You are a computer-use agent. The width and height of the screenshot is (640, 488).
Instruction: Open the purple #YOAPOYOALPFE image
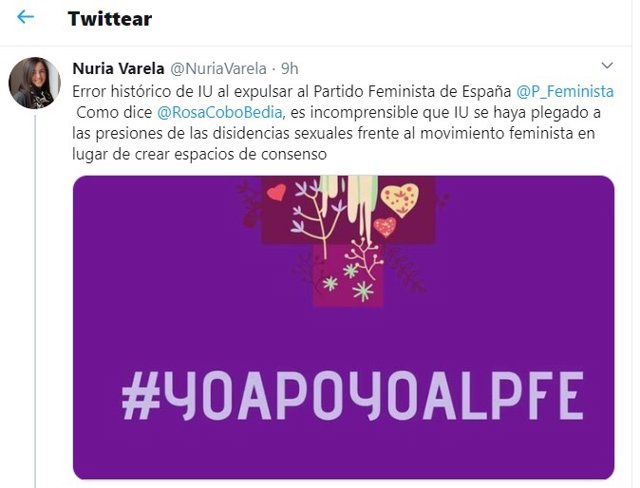click(344, 327)
